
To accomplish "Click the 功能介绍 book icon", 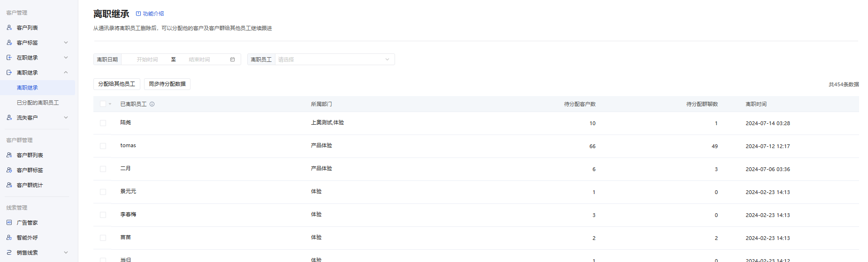I will click(x=138, y=14).
